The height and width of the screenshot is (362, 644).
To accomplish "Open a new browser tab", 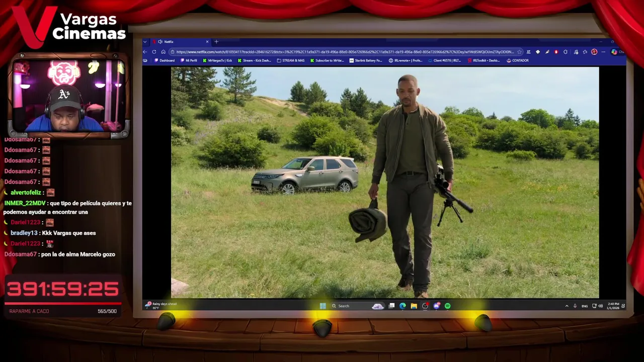I will point(216,42).
